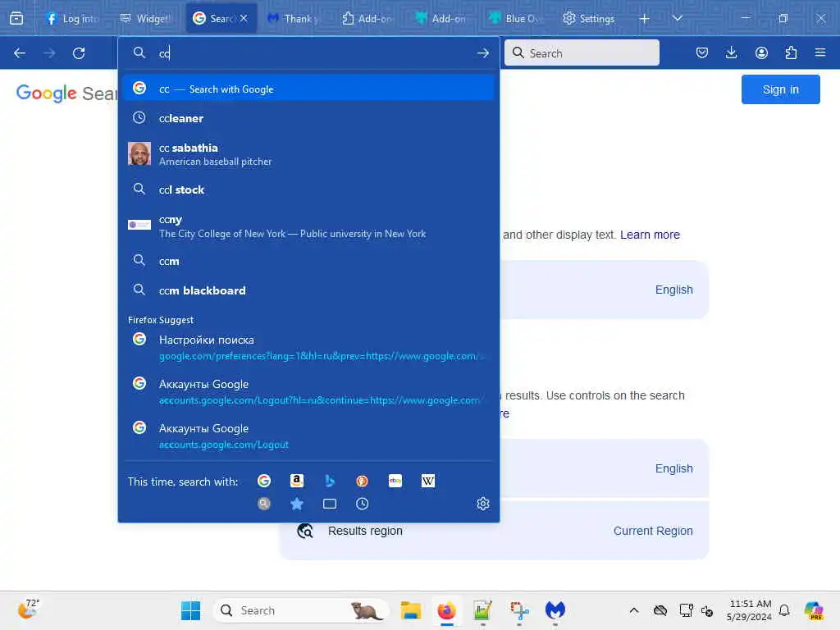Screen dimensions: 840x630
Task: Open 'Настройки поиска' Firefox Suggest result
Action: click(308, 347)
